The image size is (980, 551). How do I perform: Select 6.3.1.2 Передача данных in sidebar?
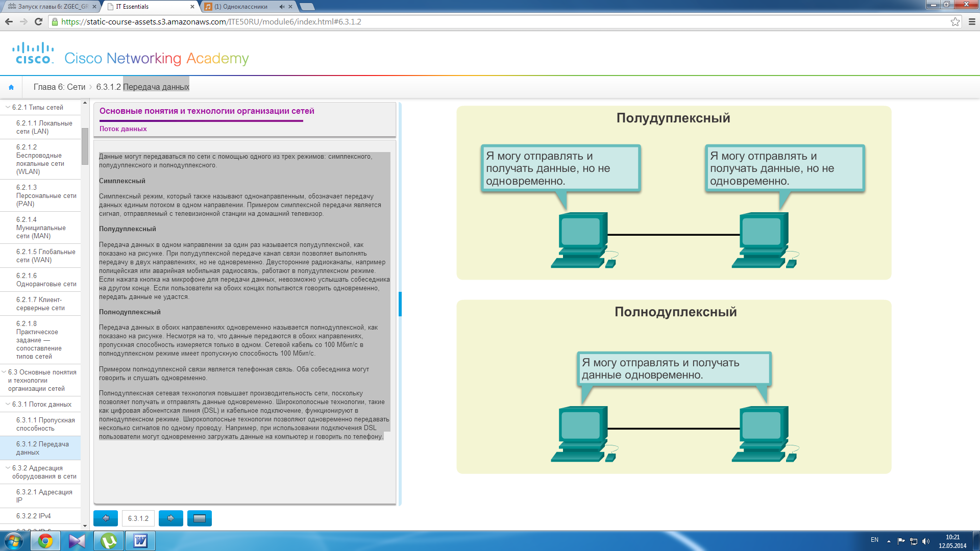click(x=40, y=448)
